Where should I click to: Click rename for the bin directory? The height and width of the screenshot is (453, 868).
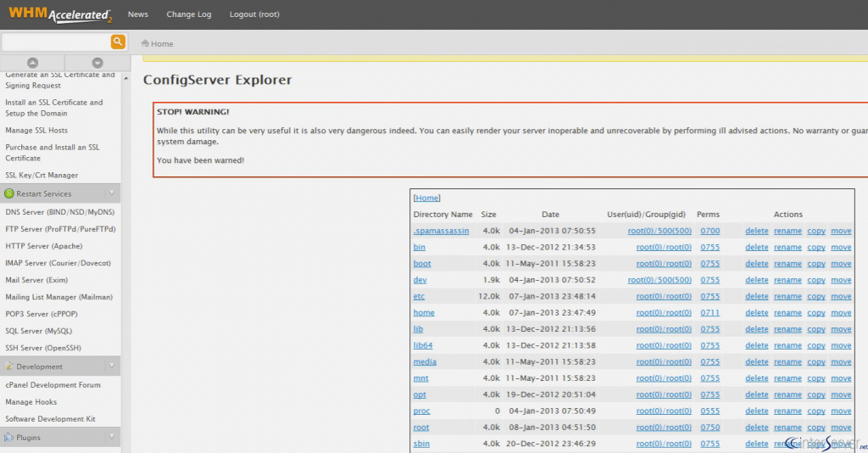point(787,247)
